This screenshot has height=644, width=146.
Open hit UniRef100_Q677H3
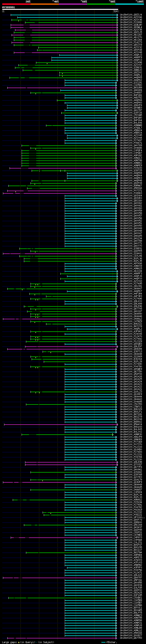pyautogui.click(x=131, y=638)
